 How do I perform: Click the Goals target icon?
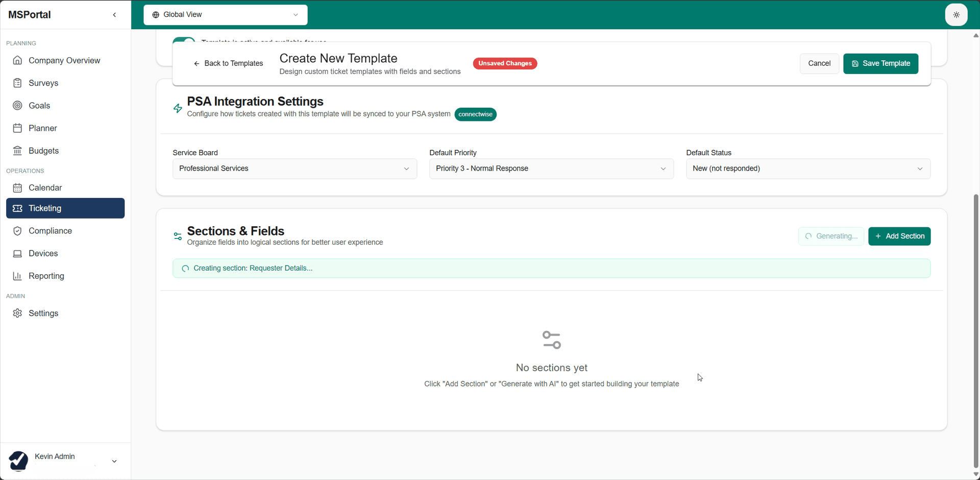(x=17, y=106)
